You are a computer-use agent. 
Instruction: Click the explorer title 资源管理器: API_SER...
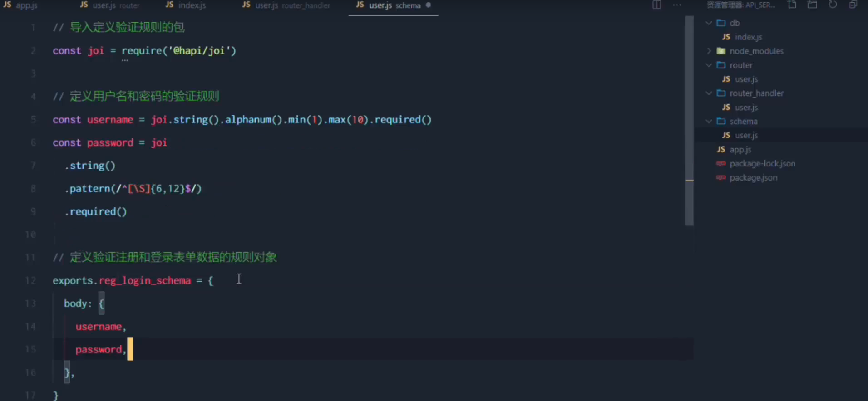coord(741,5)
